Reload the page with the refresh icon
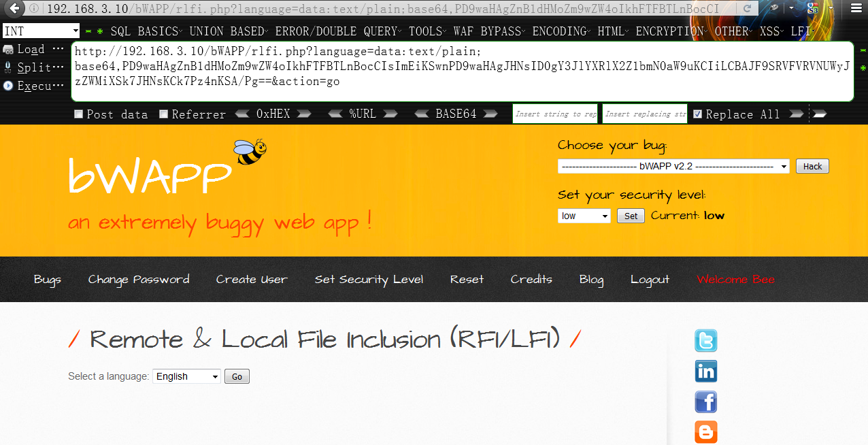868x445 pixels. pyautogui.click(x=748, y=9)
